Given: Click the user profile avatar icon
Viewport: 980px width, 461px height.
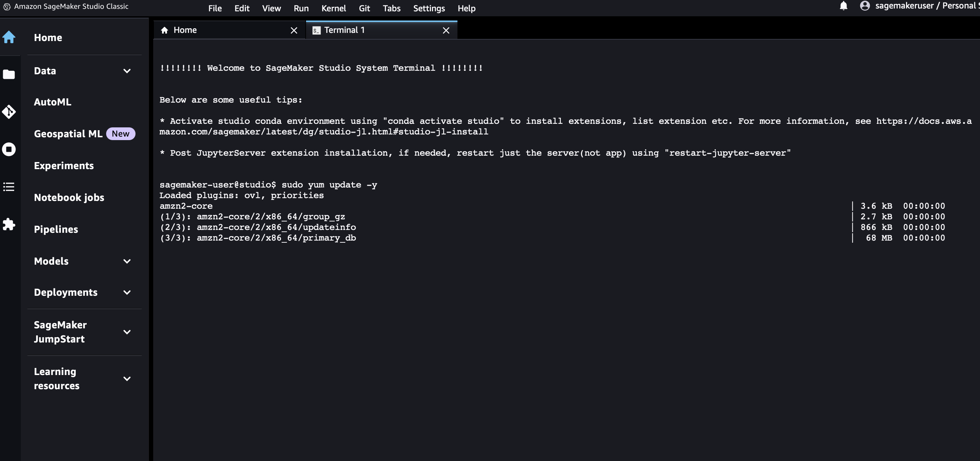Looking at the screenshot, I should point(864,6).
